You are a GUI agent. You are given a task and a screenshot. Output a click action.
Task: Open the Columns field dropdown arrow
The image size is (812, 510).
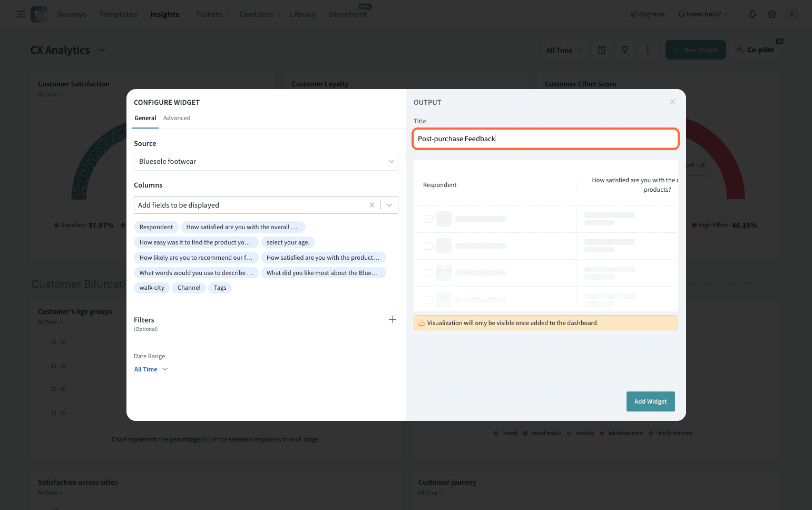[389, 205]
